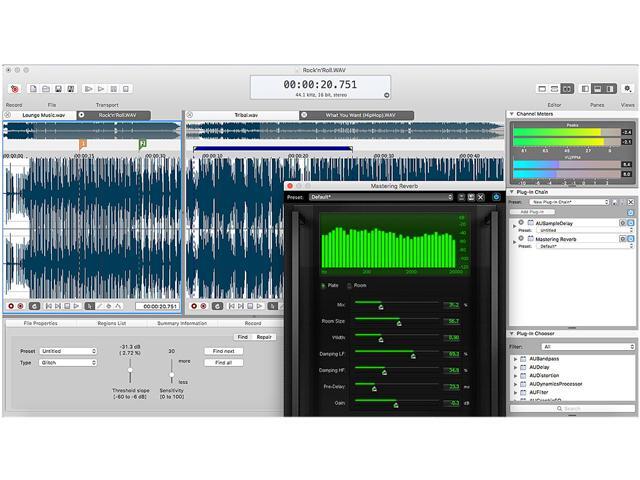Toggle the AUSampleDelay plug-in power button

point(522,223)
